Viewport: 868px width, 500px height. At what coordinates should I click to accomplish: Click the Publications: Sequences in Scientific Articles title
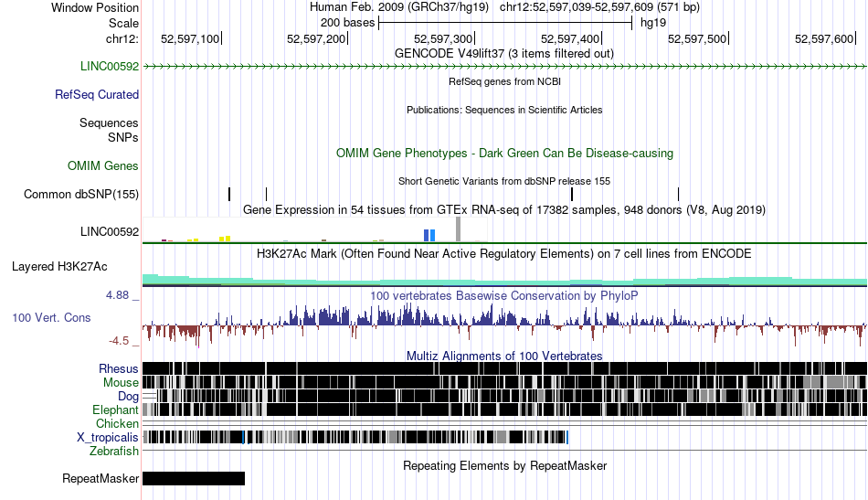[x=504, y=111]
